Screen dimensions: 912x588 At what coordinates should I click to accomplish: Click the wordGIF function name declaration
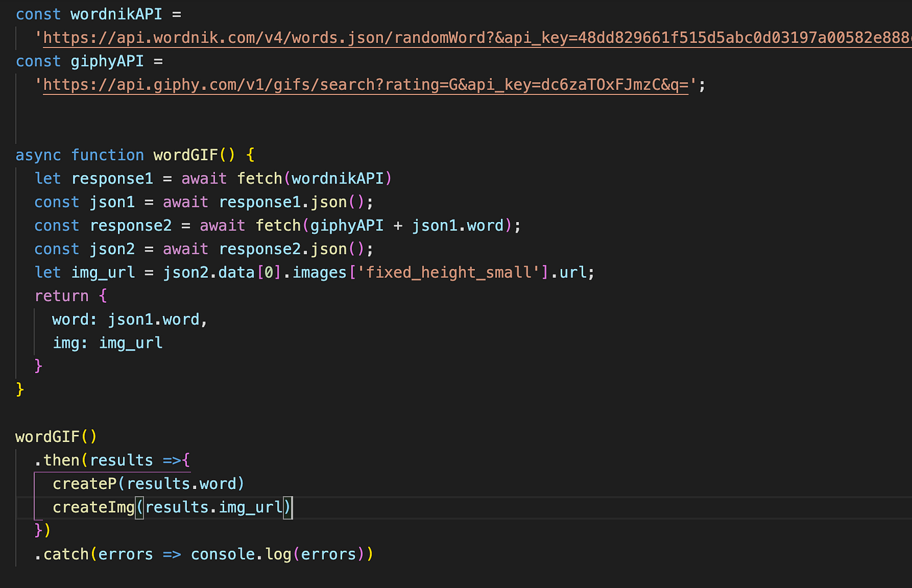(x=186, y=154)
